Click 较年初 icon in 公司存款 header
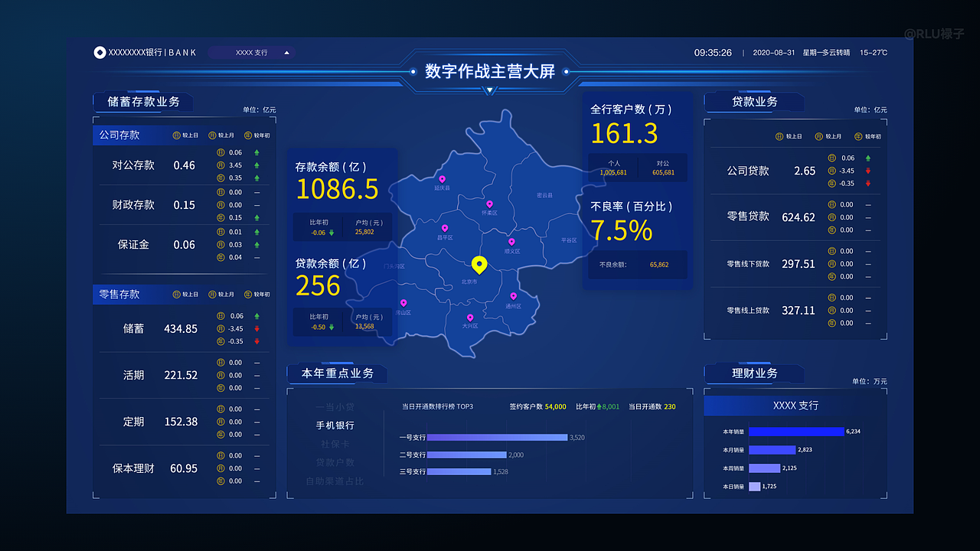 click(x=248, y=135)
